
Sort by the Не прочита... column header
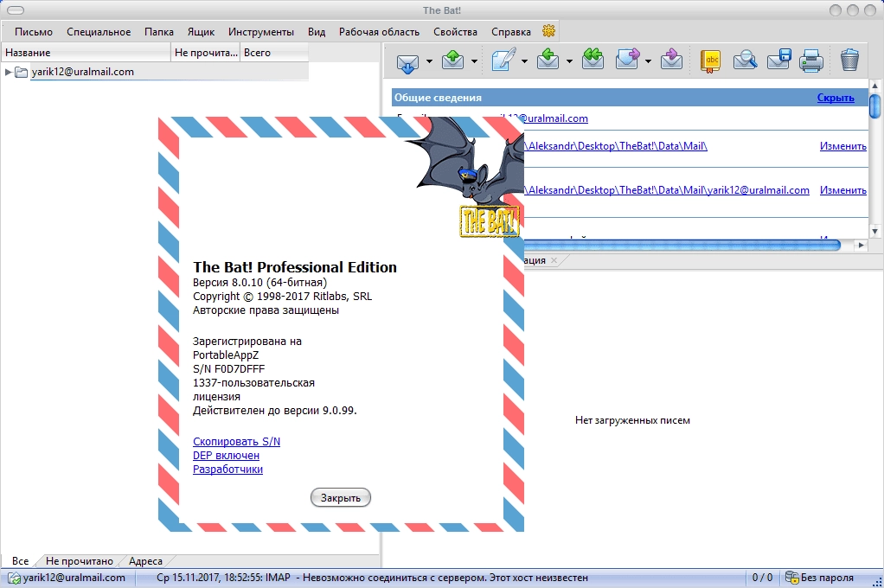coord(205,53)
